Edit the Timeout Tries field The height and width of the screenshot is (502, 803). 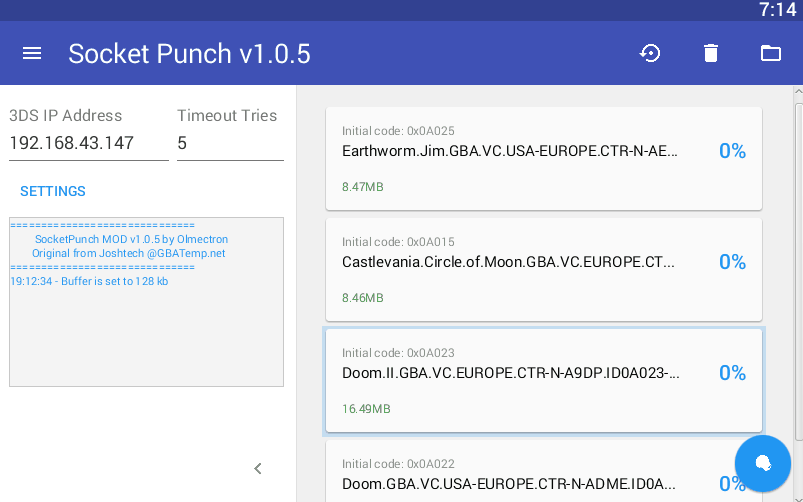pos(230,143)
